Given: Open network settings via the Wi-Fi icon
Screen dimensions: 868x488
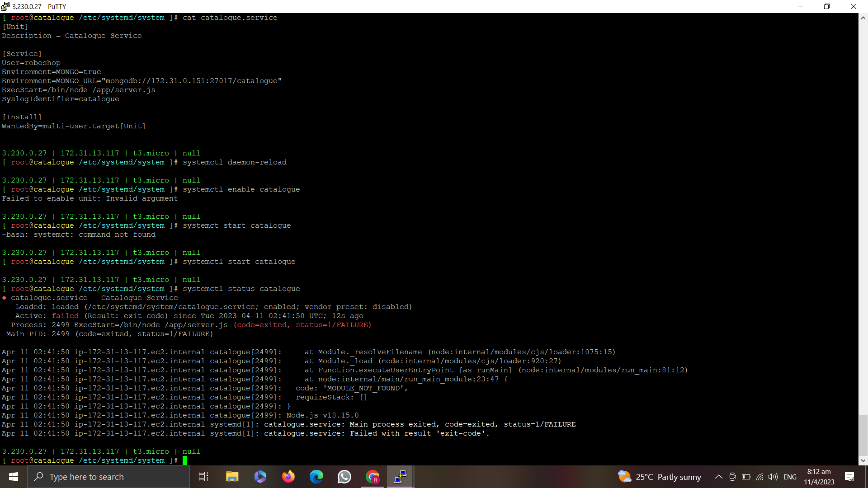Looking at the screenshot, I should coord(759,476).
